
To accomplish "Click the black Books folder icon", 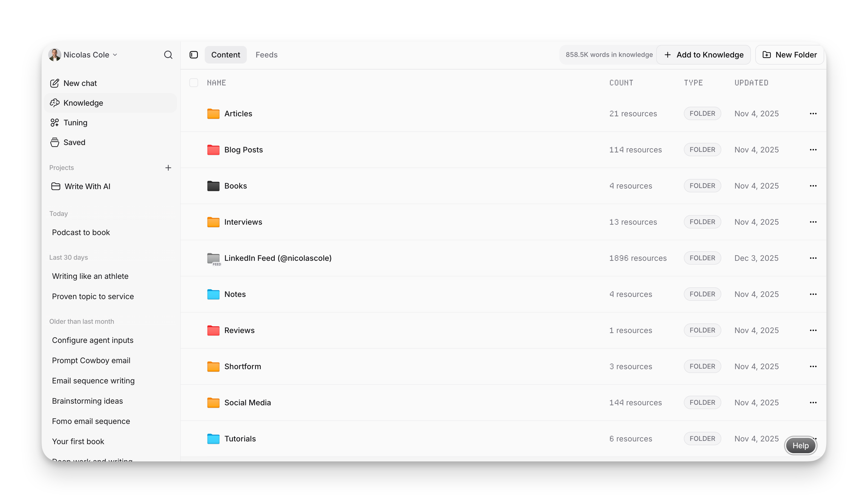I will click(x=213, y=186).
